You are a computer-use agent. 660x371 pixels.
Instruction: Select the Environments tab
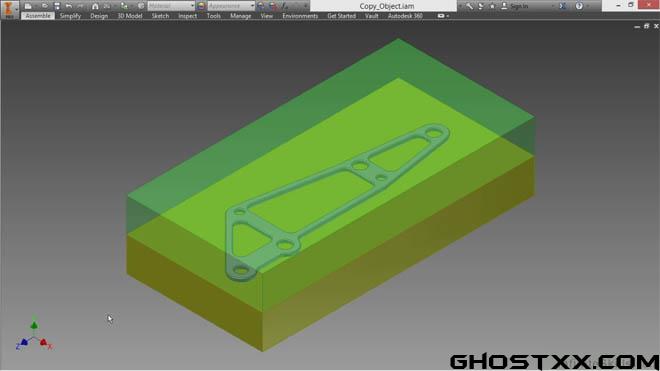click(x=300, y=16)
